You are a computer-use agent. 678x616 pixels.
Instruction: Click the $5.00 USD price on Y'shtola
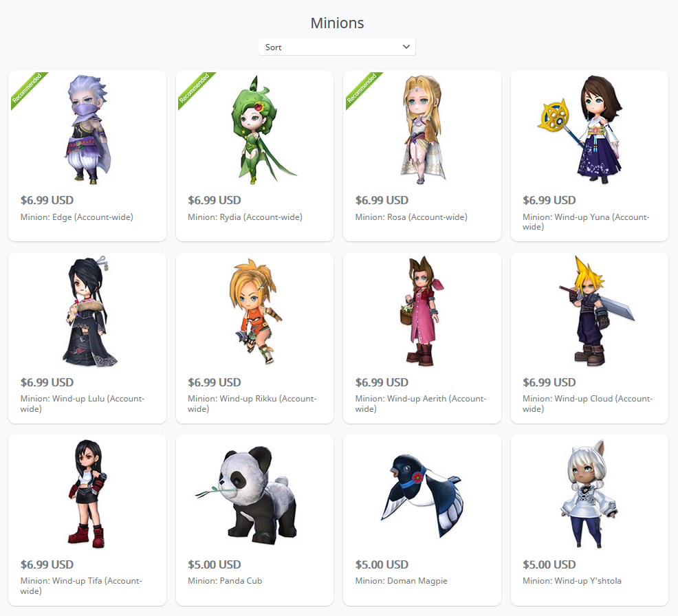(x=549, y=564)
